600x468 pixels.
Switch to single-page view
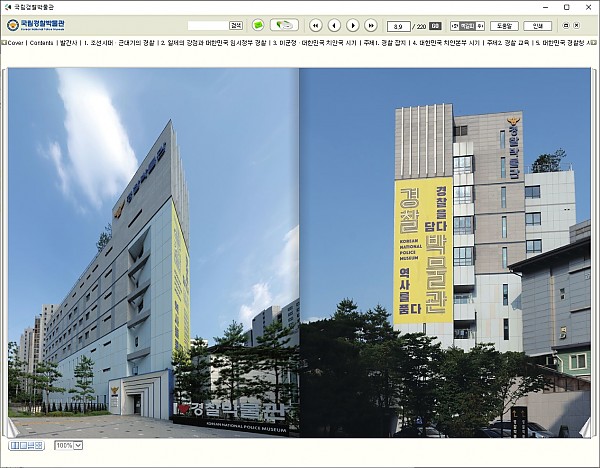pyautogui.click(x=22, y=445)
